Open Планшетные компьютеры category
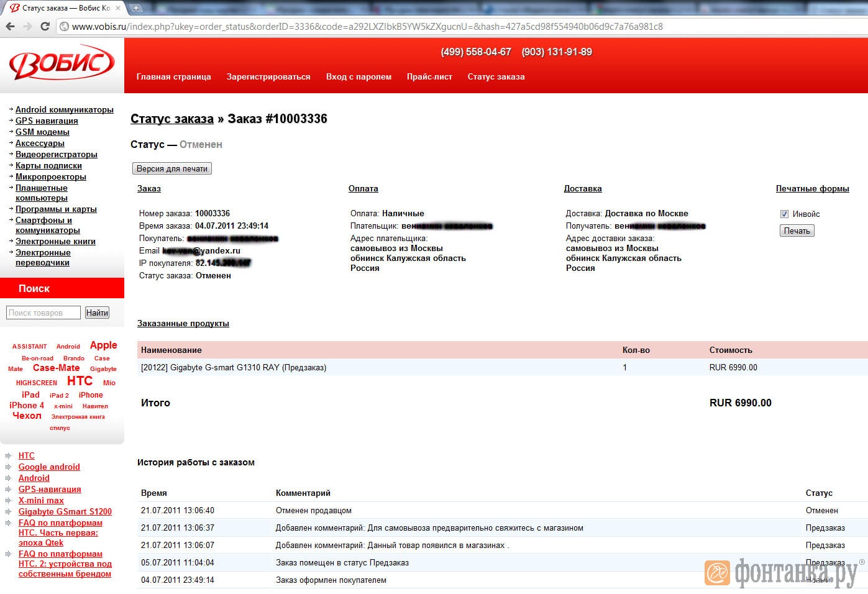 click(x=42, y=193)
